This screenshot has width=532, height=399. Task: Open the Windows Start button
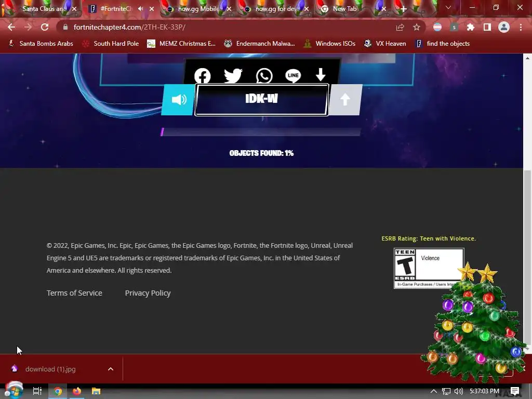tap(14, 391)
